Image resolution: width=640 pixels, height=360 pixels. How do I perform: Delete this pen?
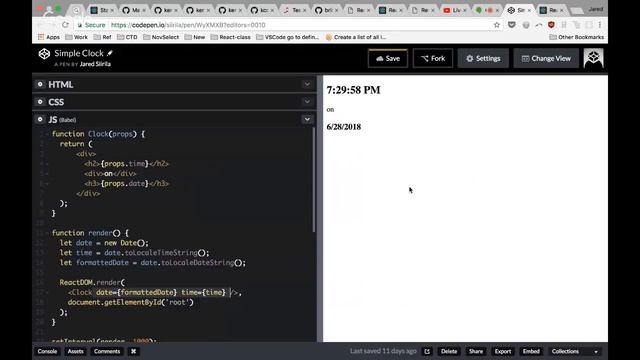(449, 351)
